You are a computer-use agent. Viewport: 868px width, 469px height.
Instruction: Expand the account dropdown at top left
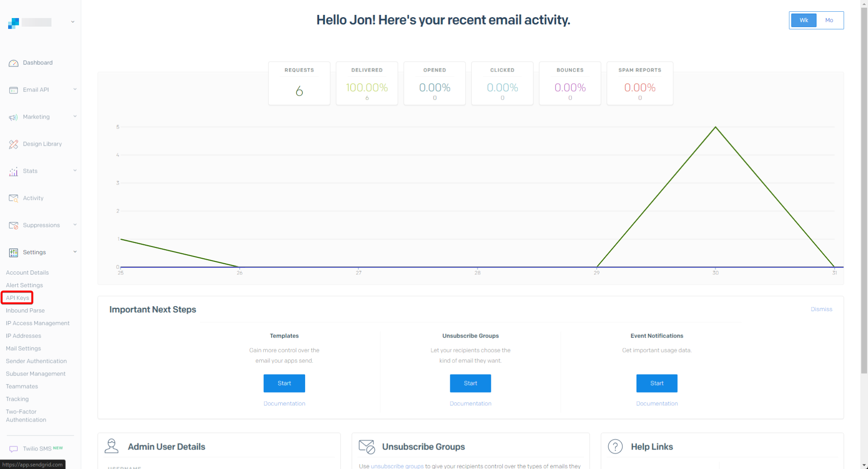click(72, 22)
